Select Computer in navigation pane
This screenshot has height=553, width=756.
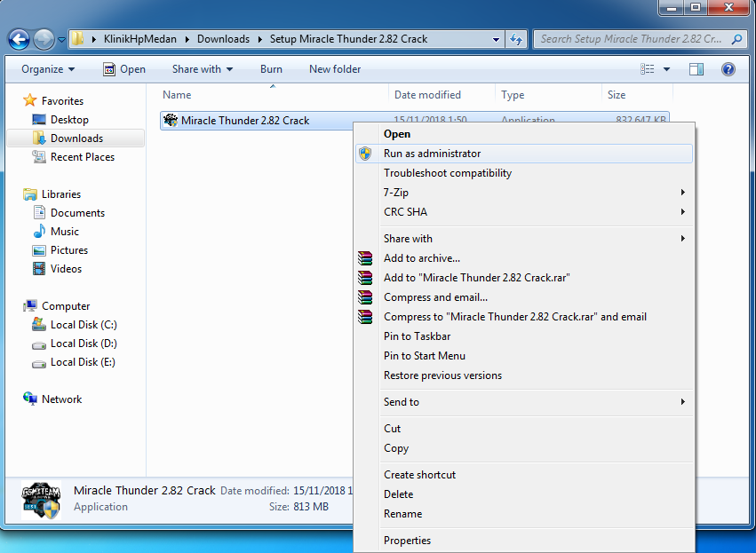57,306
